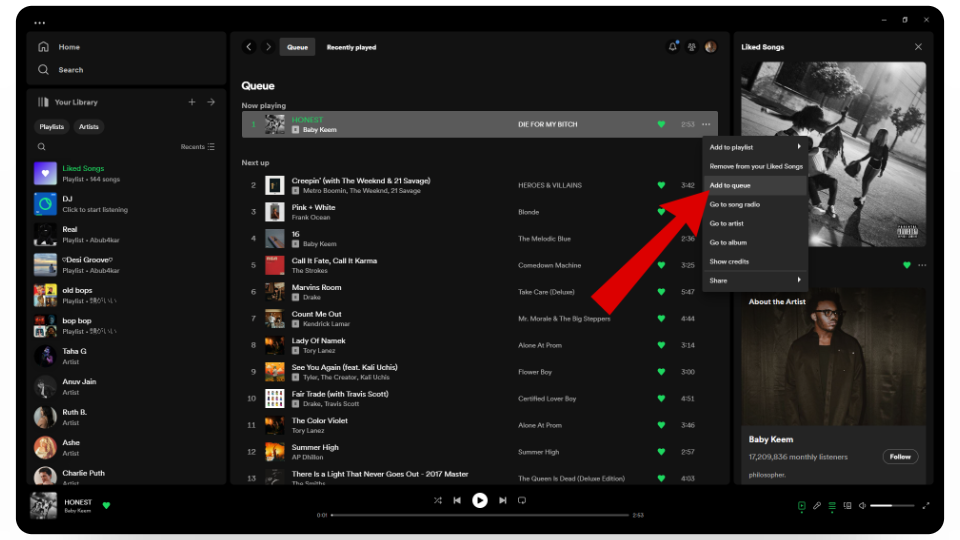This screenshot has height=540, width=960.
Task: Open lyrics with microphone icon
Action: pos(817,506)
